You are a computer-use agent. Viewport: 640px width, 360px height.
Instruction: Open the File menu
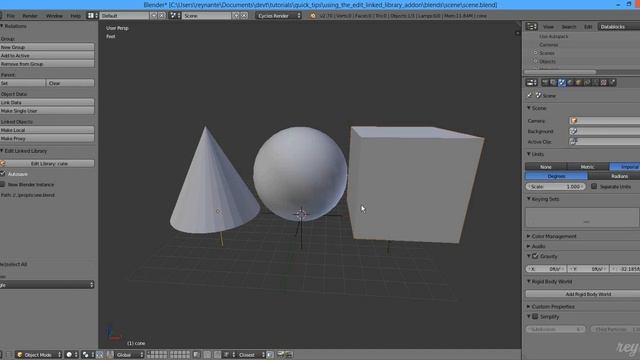[11, 16]
